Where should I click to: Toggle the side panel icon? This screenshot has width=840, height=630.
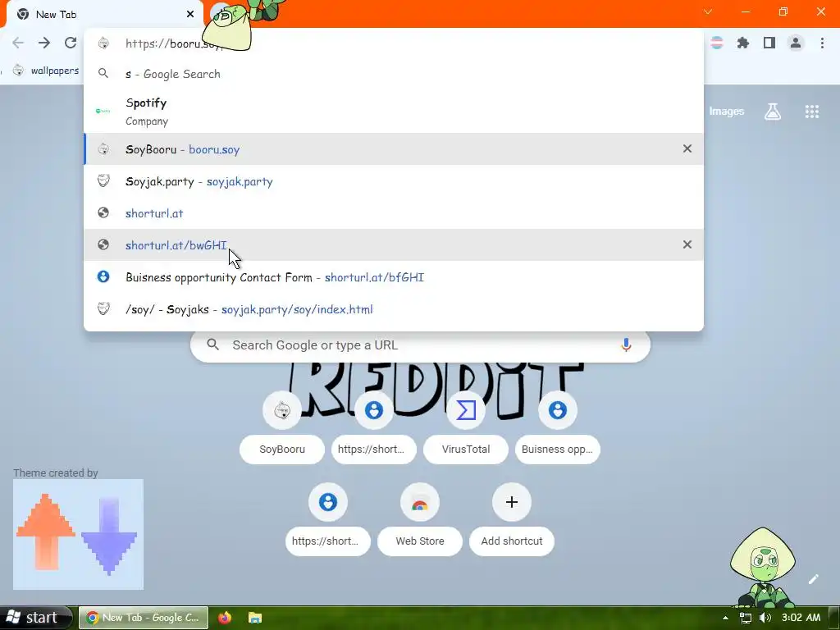click(x=769, y=43)
